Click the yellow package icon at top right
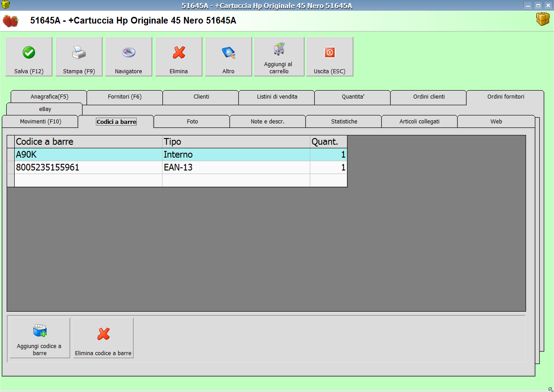The height and width of the screenshot is (392, 554). 542,19
